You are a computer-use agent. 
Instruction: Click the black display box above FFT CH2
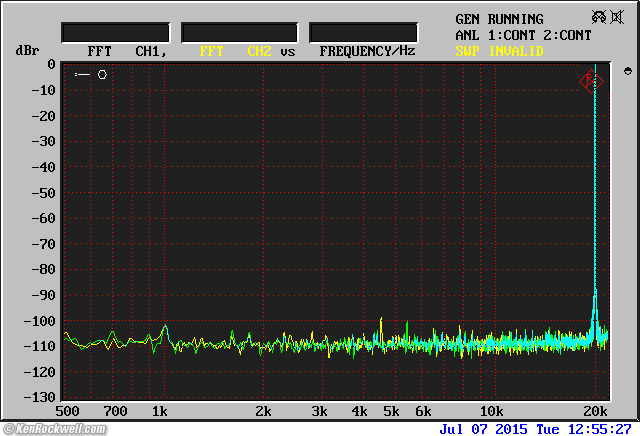pos(240,32)
